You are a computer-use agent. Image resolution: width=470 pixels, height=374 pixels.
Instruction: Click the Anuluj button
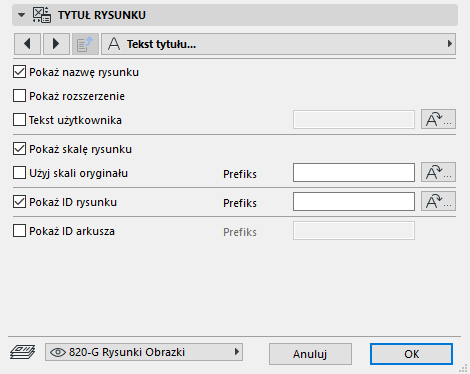310,354
